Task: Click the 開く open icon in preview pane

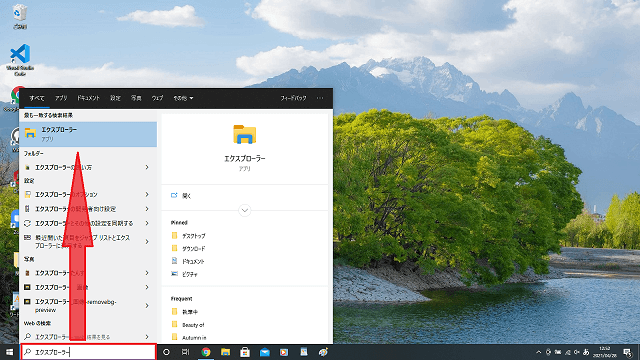Action: [174, 196]
